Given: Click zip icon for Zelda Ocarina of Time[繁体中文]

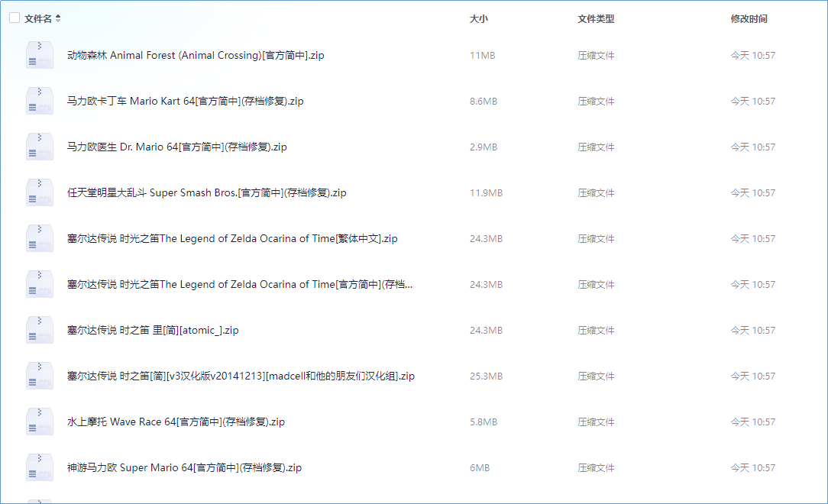Looking at the screenshot, I should [x=40, y=238].
